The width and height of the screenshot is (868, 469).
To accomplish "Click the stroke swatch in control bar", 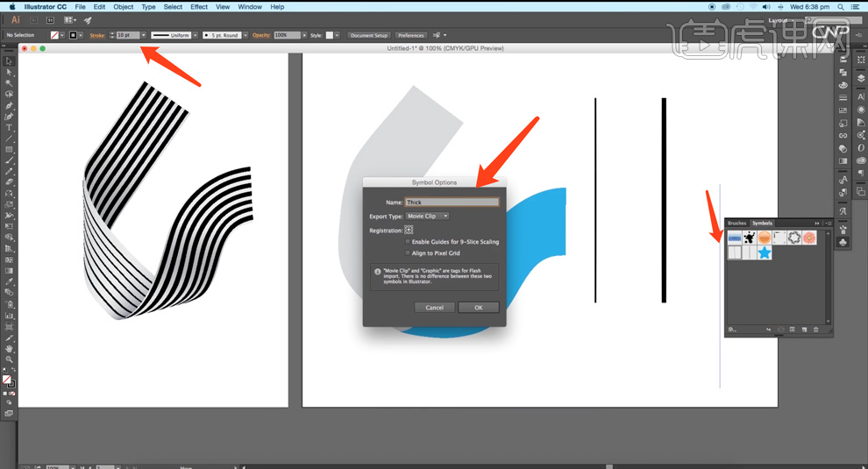I will [x=73, y=35].
